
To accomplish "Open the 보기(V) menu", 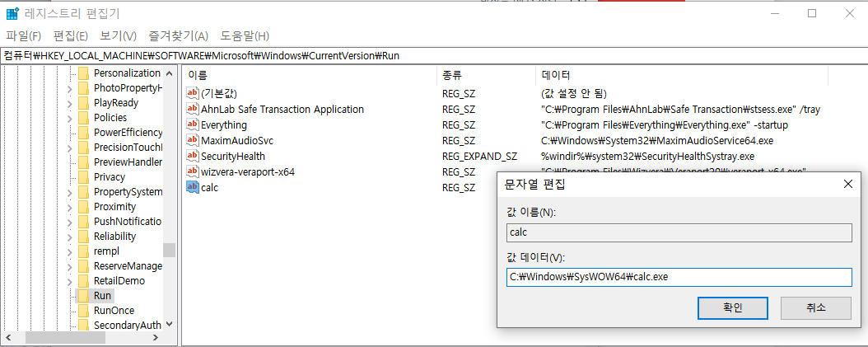I will coord(118,36).
